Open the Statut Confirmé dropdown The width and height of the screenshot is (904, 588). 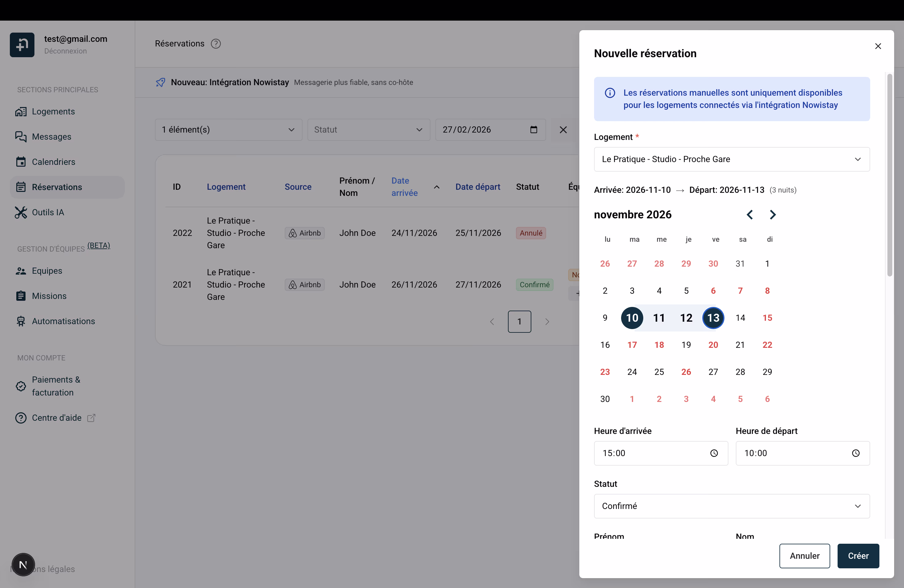point(732,506)
